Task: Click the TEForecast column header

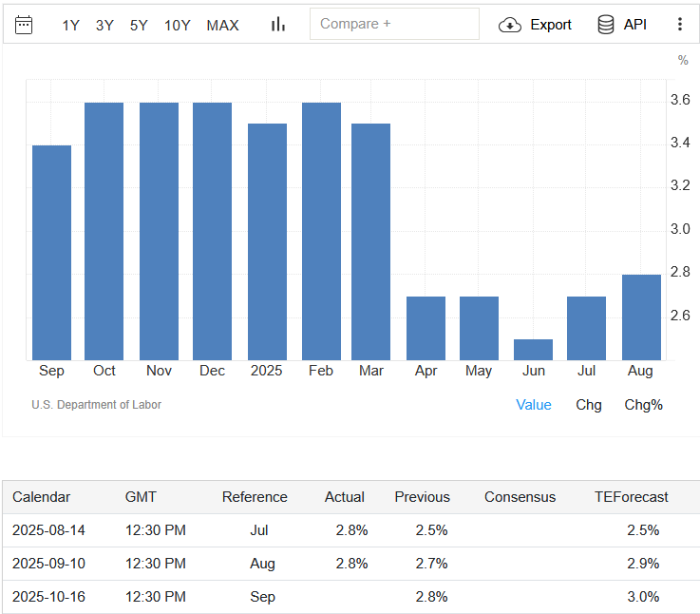Action: tap(631, 497)
